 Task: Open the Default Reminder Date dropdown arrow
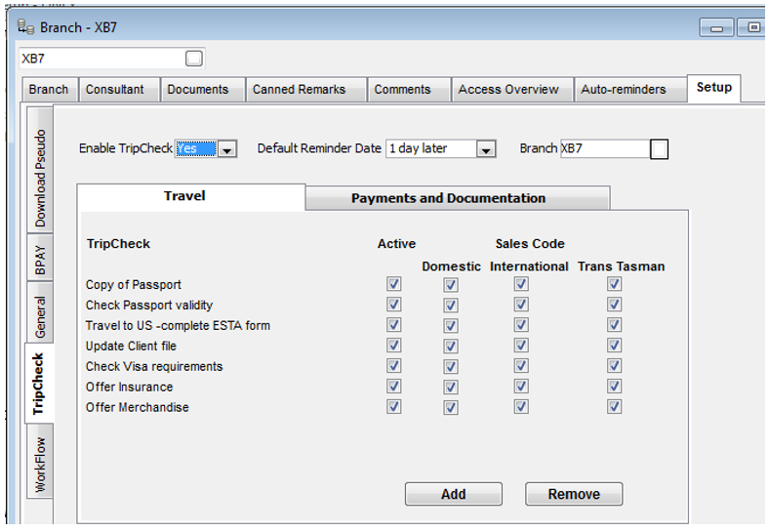pyautogui.click(x=486, y=149)
